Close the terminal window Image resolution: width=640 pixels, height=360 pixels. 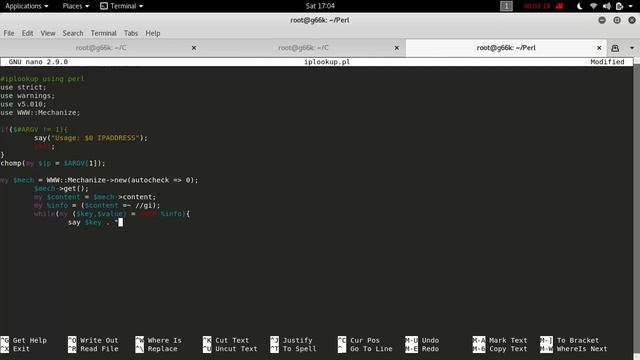coord(632,20)
